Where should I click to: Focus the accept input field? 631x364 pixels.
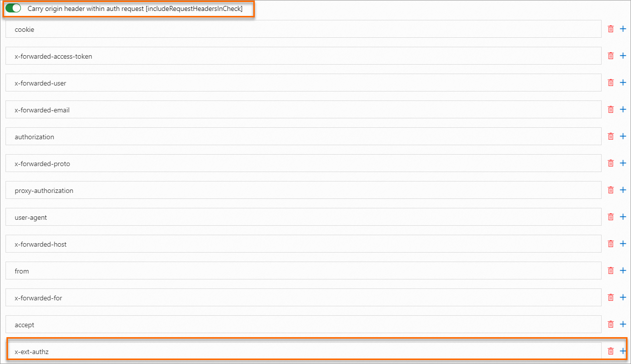pos(304,324)
